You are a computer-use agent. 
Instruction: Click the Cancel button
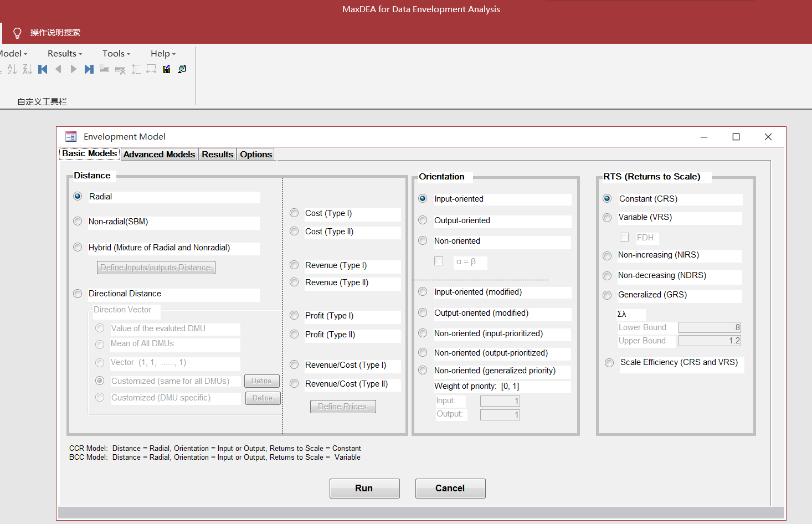click(x=450, y=488)
